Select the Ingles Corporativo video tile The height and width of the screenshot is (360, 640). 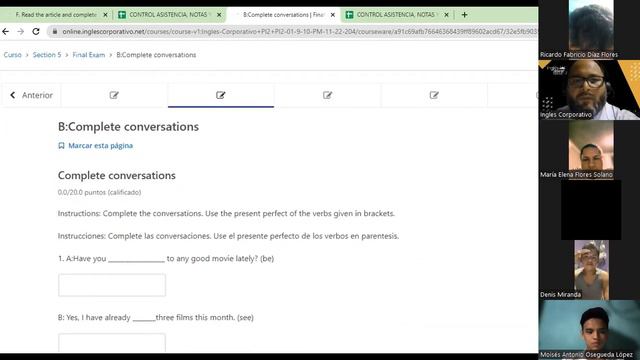589,90
